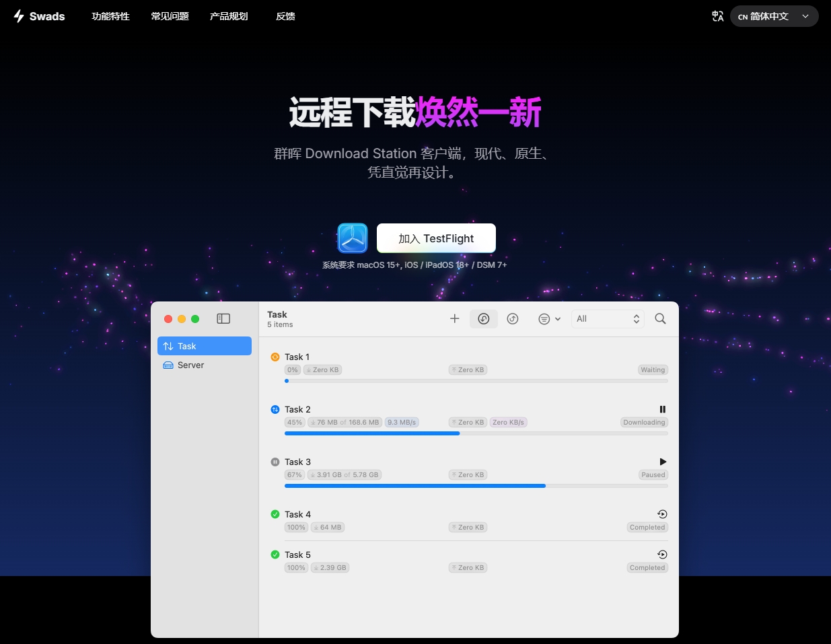The height and width of the screenshot is (644, 831).
Task: Open the All status filter combo box
Action: coord(608,319)
